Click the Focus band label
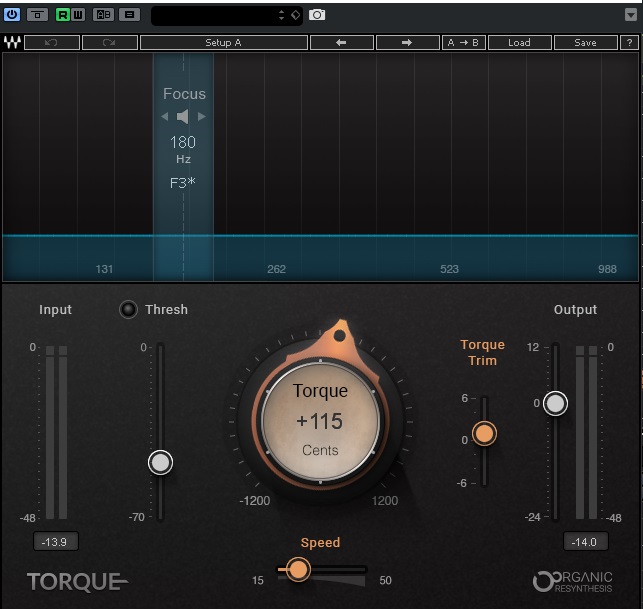This screenshot has height=609, width=643. [x=184, y=94]
